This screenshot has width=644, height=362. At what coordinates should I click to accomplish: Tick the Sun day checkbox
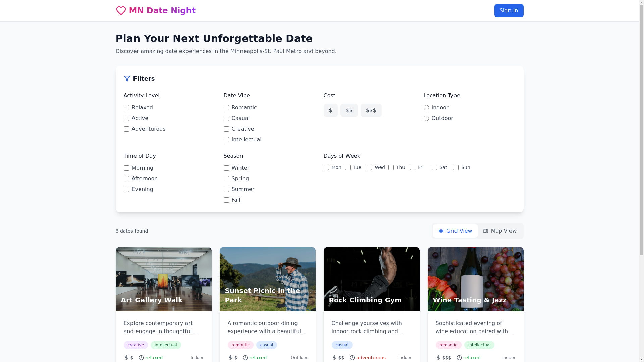(456, 167)
